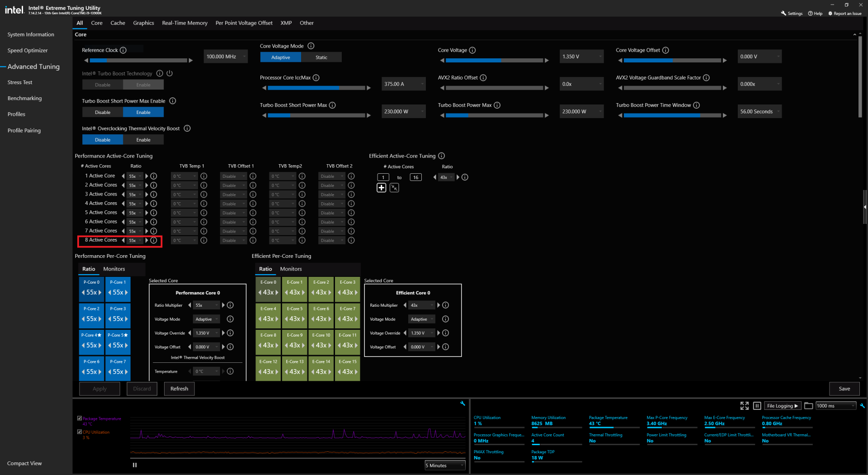
Task: Disable Turbo Boost Short Power Max
Action: [103, 112]
